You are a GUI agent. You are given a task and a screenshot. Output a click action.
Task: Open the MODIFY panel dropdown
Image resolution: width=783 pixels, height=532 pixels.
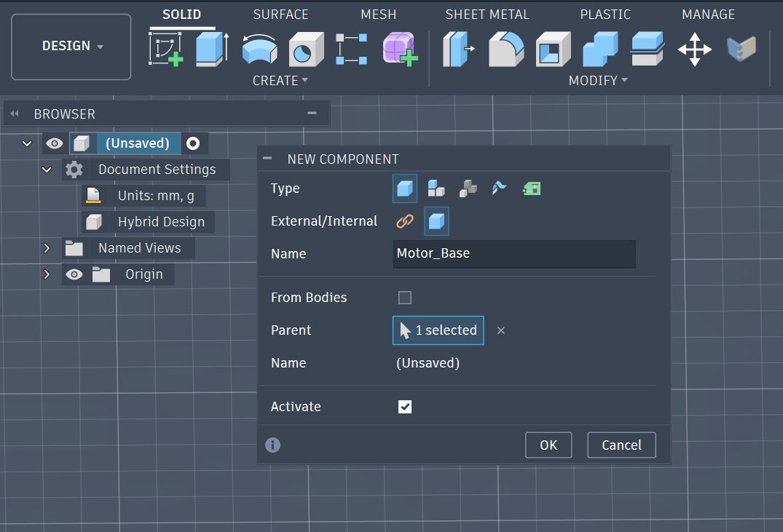pyautogui.click(x=599, y=80)
